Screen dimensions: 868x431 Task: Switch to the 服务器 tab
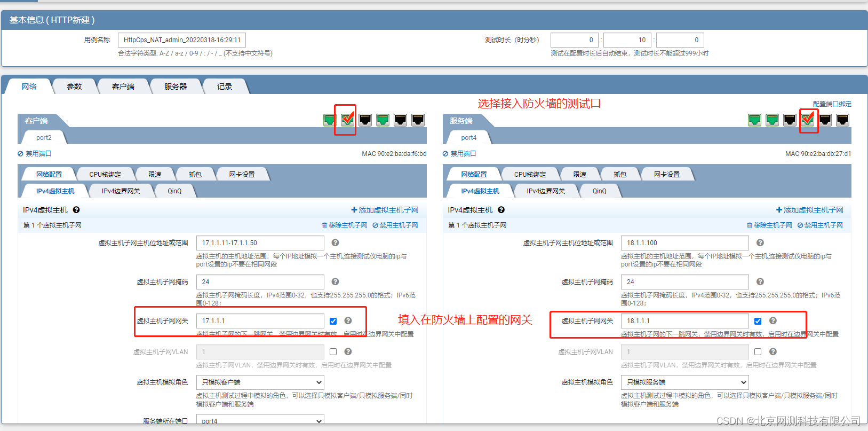point(176,87)
